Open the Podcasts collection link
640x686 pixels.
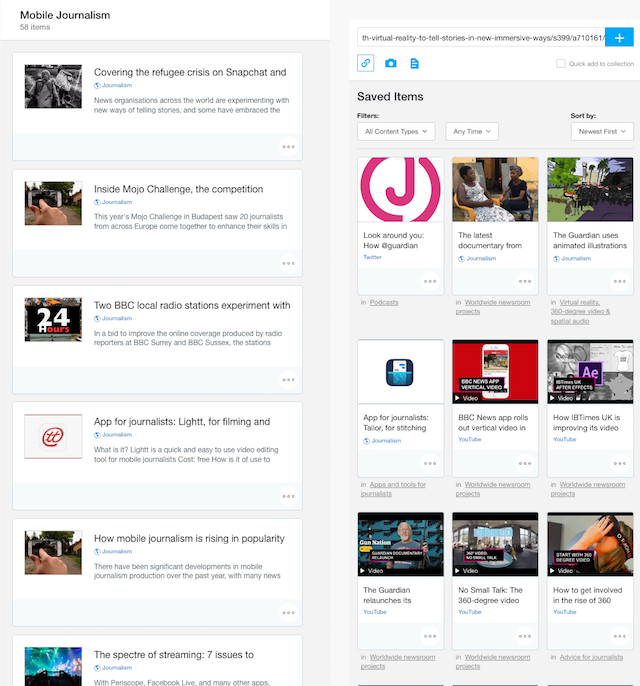pos(383,302)
